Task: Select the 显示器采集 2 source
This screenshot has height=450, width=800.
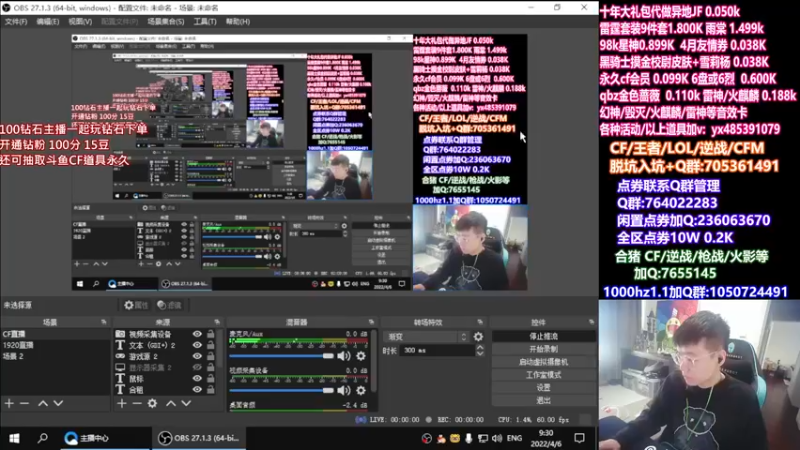Action: click(150, 367)
